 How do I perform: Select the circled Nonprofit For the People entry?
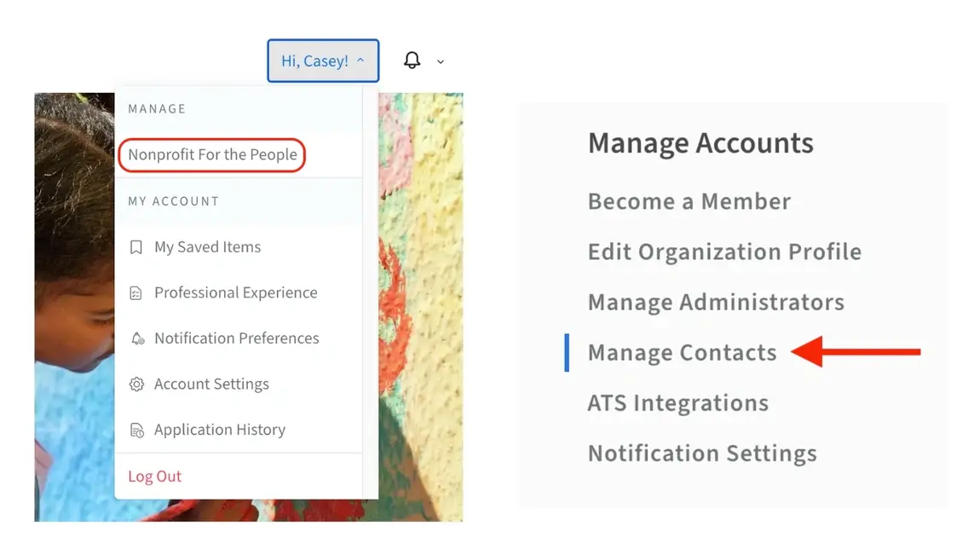[211, 155]
